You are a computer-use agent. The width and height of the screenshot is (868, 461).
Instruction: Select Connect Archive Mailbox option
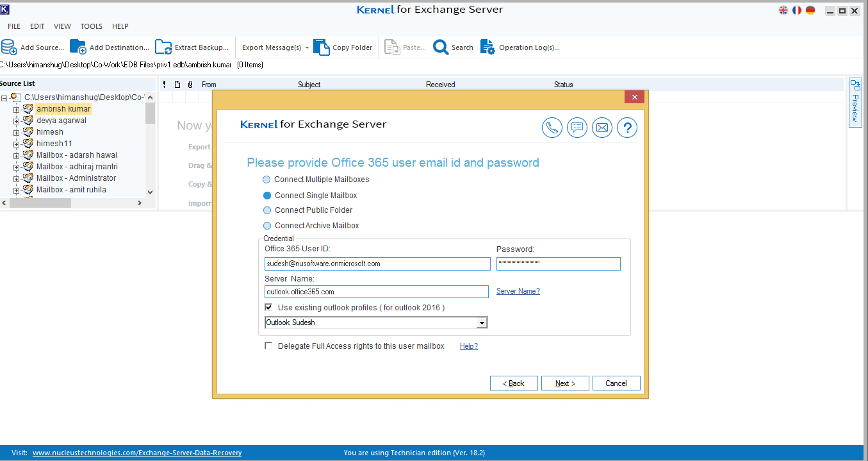[267, 226]
